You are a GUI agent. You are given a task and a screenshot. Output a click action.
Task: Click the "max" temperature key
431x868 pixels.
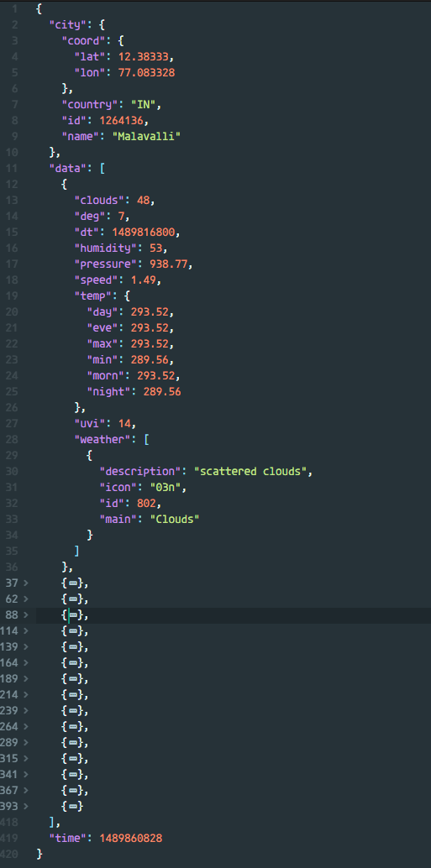click(105, 344)
